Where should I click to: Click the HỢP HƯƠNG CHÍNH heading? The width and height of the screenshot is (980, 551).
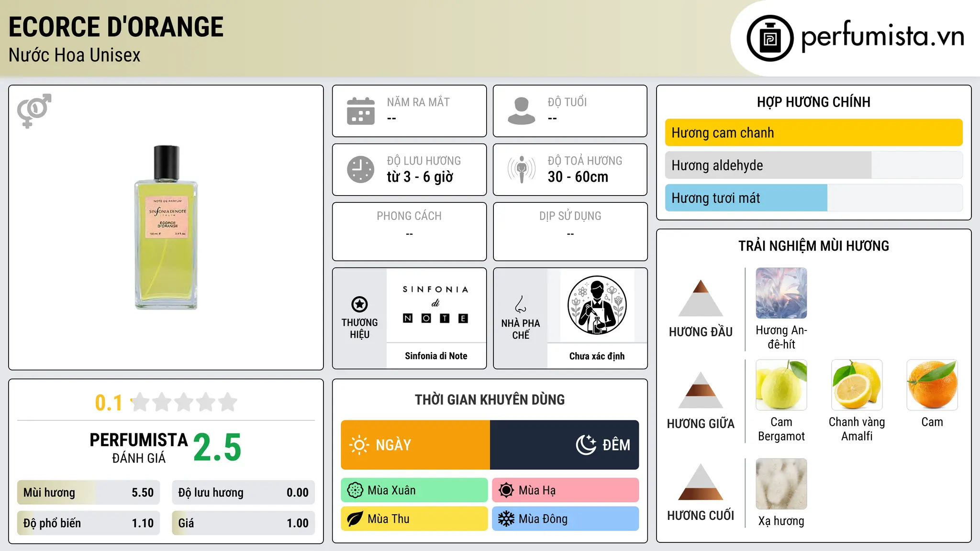(813, 102)
